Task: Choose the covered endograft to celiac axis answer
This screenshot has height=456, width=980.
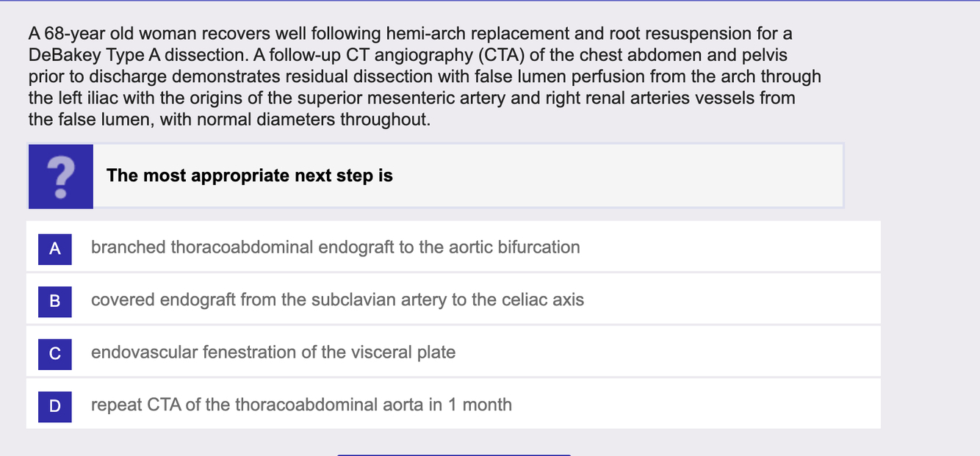Action: (x=337, y=300)
